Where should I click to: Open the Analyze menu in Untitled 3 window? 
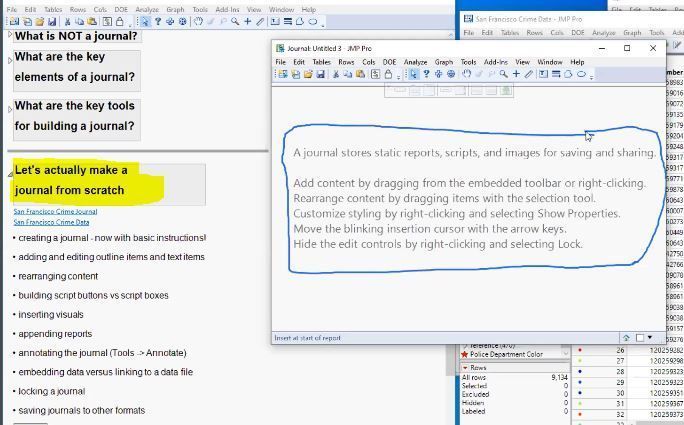(415, 62)
